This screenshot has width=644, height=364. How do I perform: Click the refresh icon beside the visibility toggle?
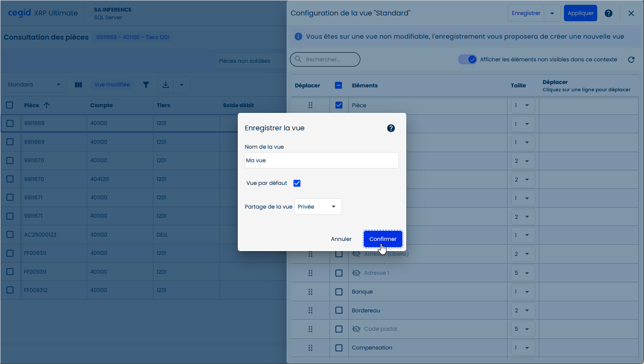click(631, 60)
